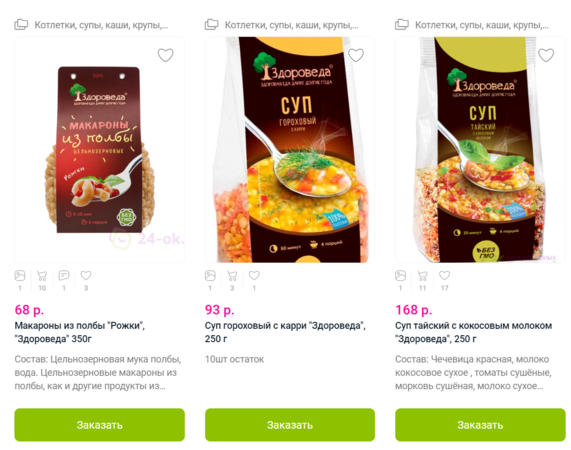This screenshot has width=571, height=450.
Task: Click category folder icon above Thai soup
Action: [x=402, y=25]
